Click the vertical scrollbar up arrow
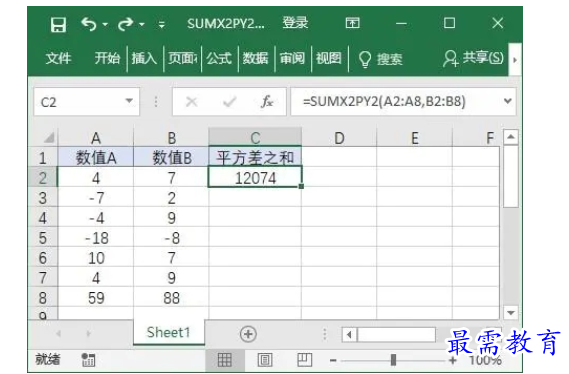Image resolution: width=569 pixels, height=374 pixels. pyautogui.click(x=511, y=137)
